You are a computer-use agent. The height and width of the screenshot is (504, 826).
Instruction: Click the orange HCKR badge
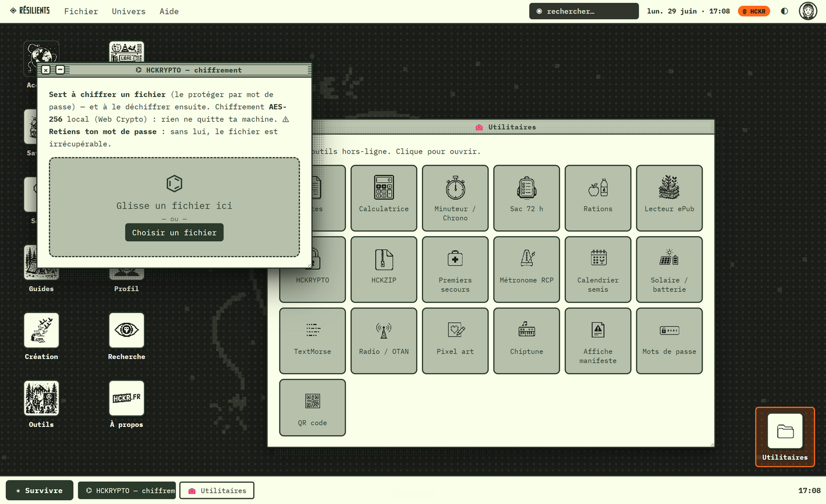[754, 11]
